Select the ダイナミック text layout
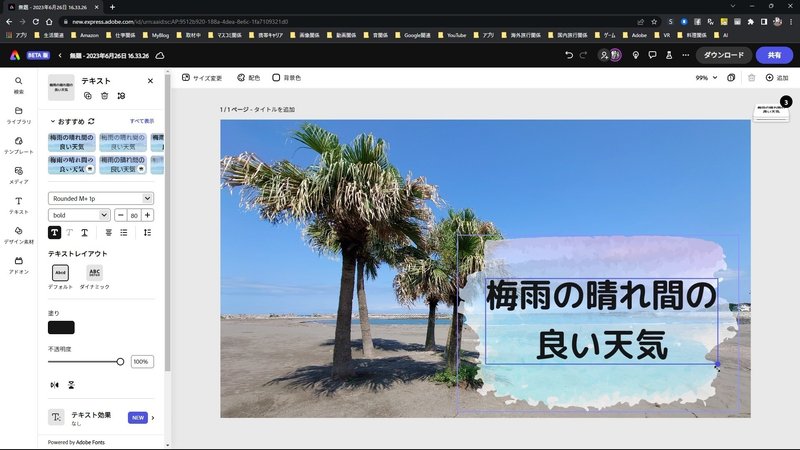 pyautogui.click(x=94, y=277)
